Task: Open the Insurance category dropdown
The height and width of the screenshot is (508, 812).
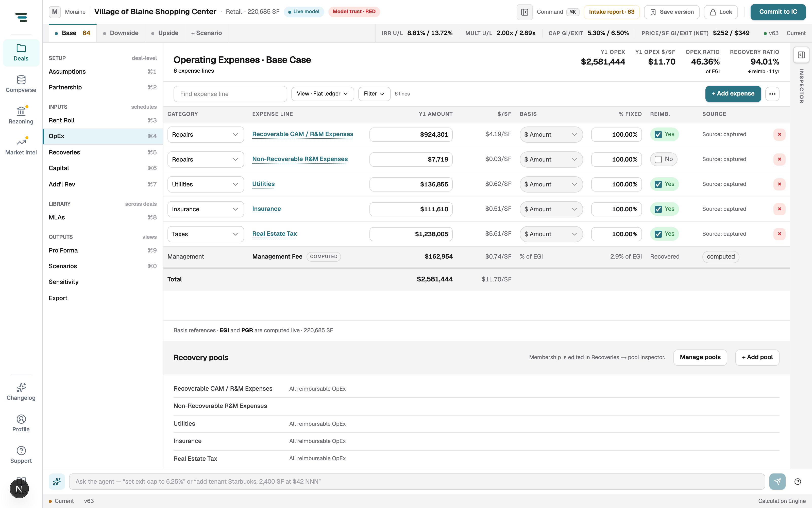Action: (x=205, y=209)
